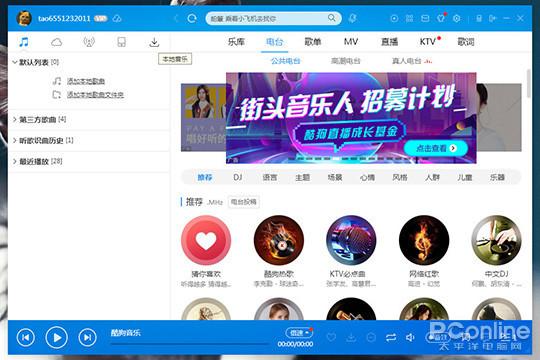Click 点击查看 button on the banner
Screen dimensions: 540x360
[x=436, y=148]
